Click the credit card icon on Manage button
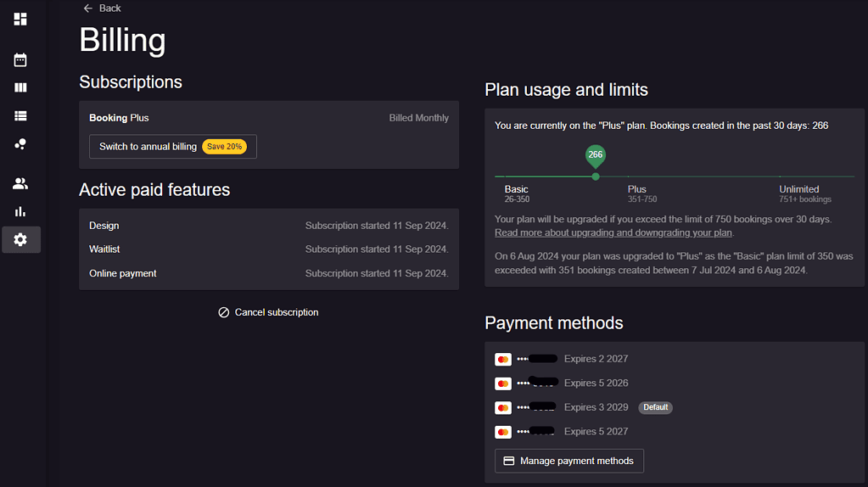This screenshot has height=487, width=868. (509, 461)
